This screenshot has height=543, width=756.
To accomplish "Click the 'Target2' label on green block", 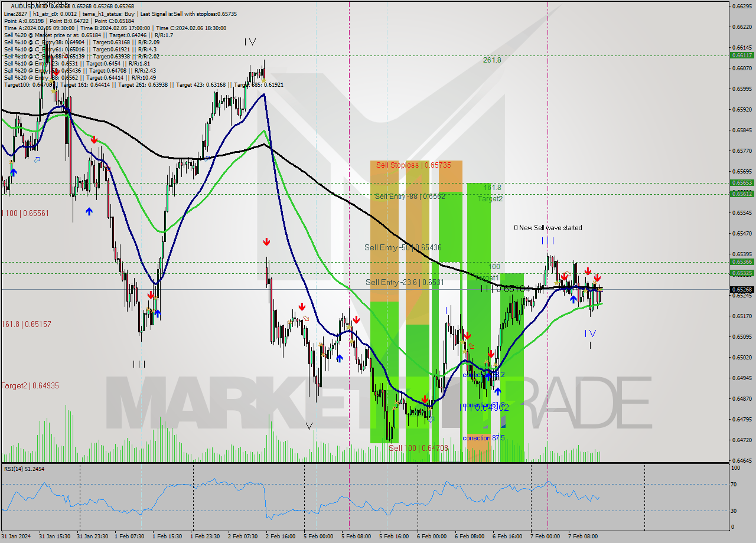I will pyautogui.click(x=490, y=199).
